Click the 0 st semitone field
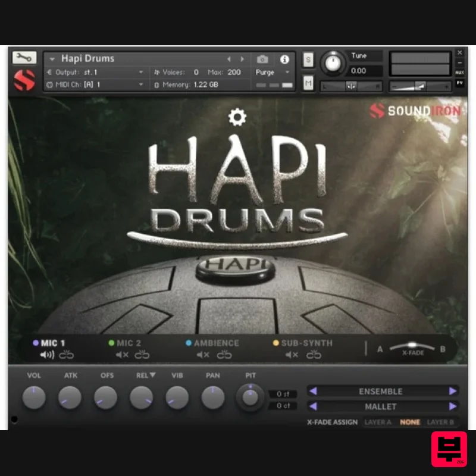Screen dimensions: 476x476 point(283,394)
